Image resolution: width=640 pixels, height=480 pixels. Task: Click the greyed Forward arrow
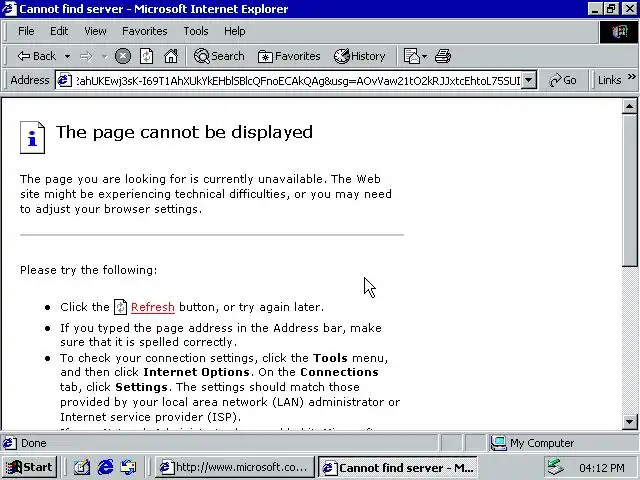[x=86, y=56]
